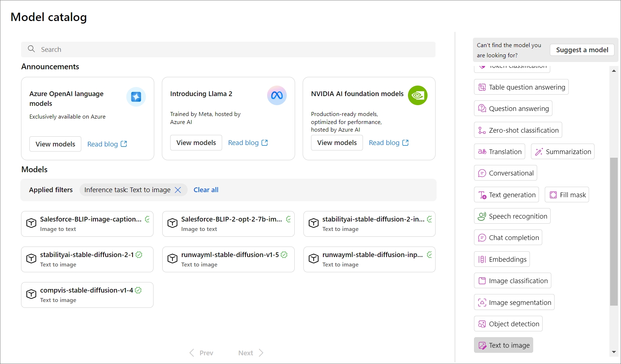Toggle the Question answering filter
This screenshot has width=621, height=364.
pyautogui.click(x=513, y=108)
